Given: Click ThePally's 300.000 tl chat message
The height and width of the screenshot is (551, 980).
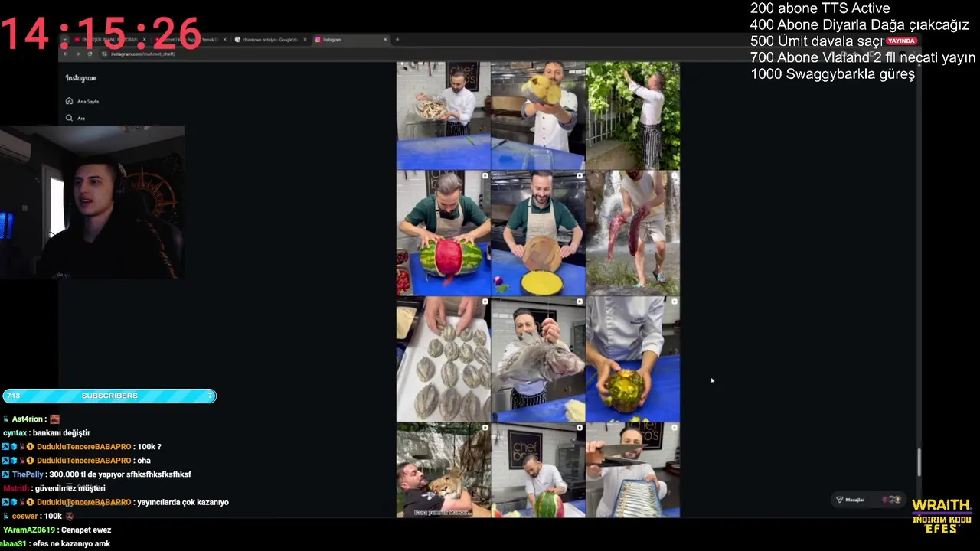Looking at the screenshot, I should pyautogui.click(x=96, y=474).
